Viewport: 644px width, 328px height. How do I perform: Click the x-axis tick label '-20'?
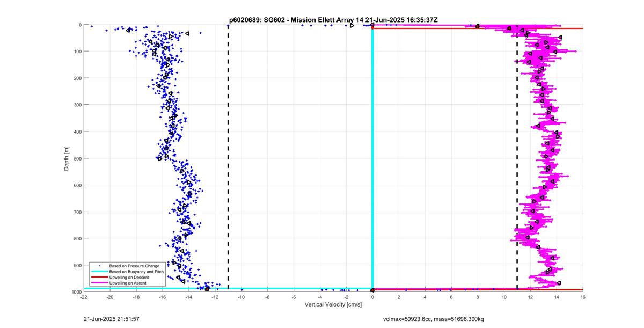click(x=110, y=297)
